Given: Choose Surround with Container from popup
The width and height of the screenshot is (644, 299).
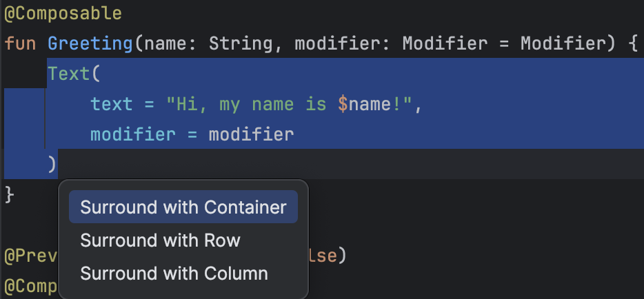Looking at the screenshot, I should point(183,207).
